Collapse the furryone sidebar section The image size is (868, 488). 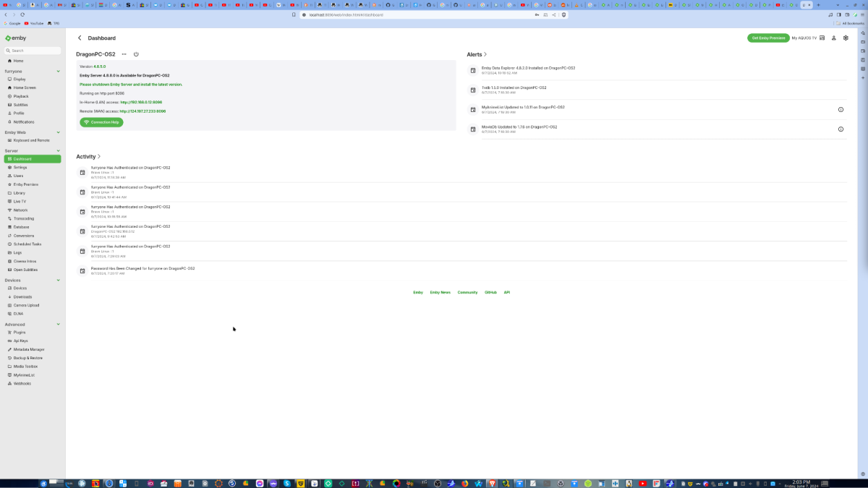click(59, 71)
